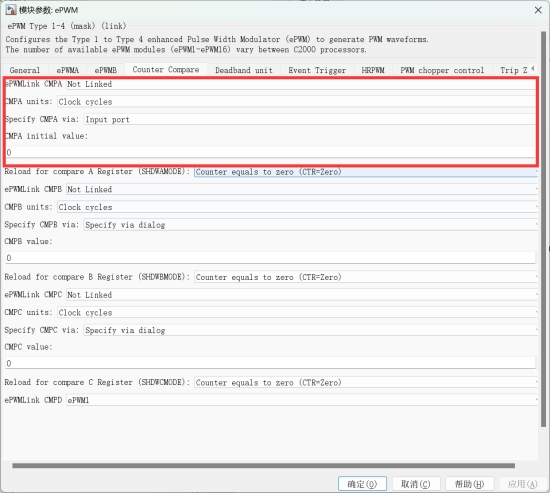Click the 帮助(H) help button

469,484
